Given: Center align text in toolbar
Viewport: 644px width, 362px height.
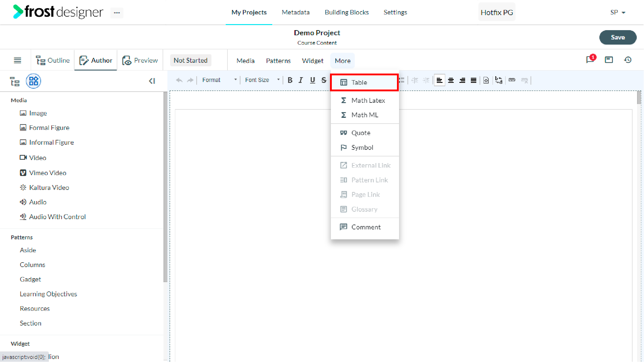Looking at the screenshot, I should [x=451, y=80].
